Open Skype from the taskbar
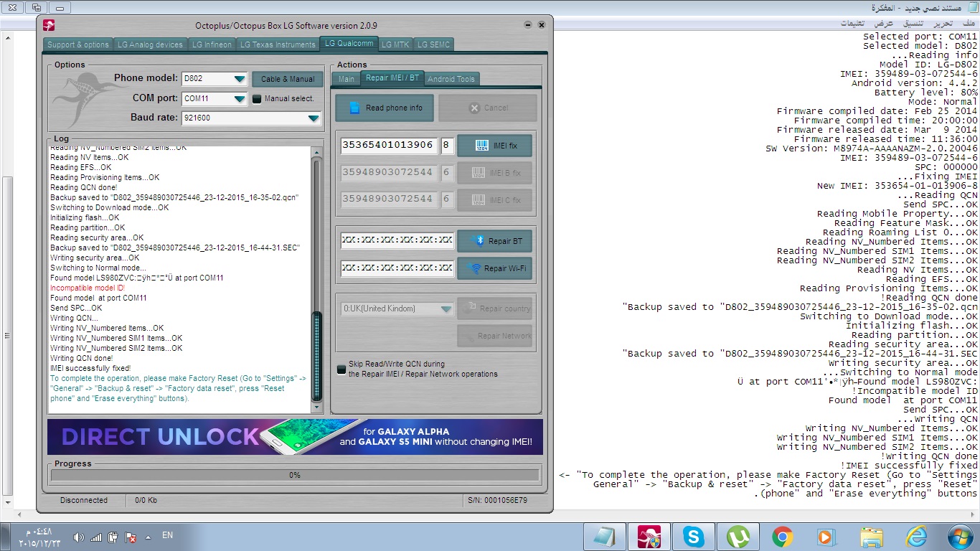The height and width of the screenshot is (551, 980). [x=694, y=536]
